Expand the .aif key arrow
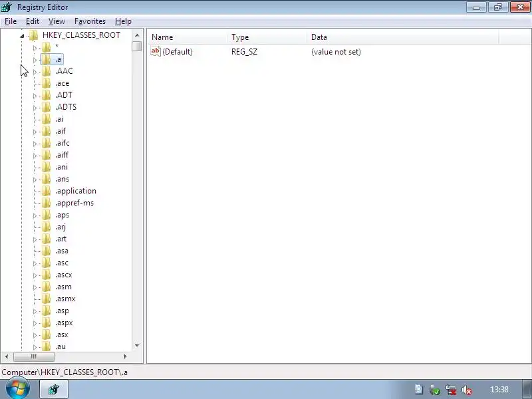This screenshot has width=532, height=399. click(x=35, y=132)
